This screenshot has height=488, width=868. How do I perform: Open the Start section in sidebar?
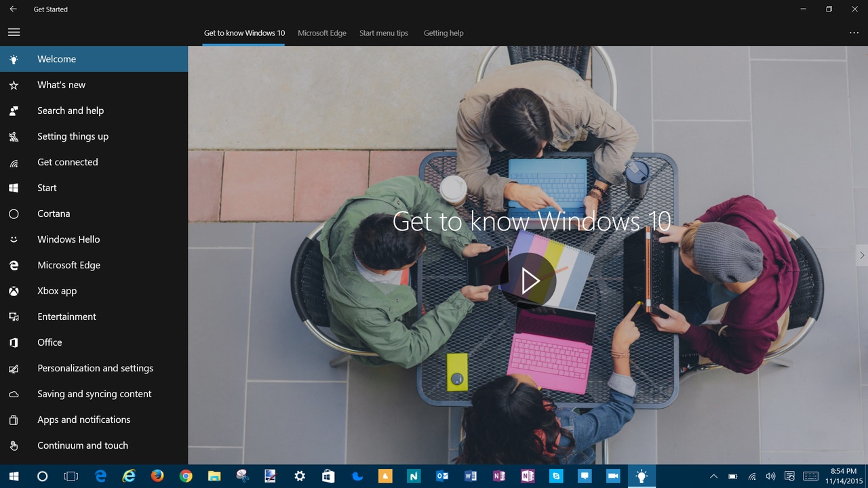tap(94, 188)
